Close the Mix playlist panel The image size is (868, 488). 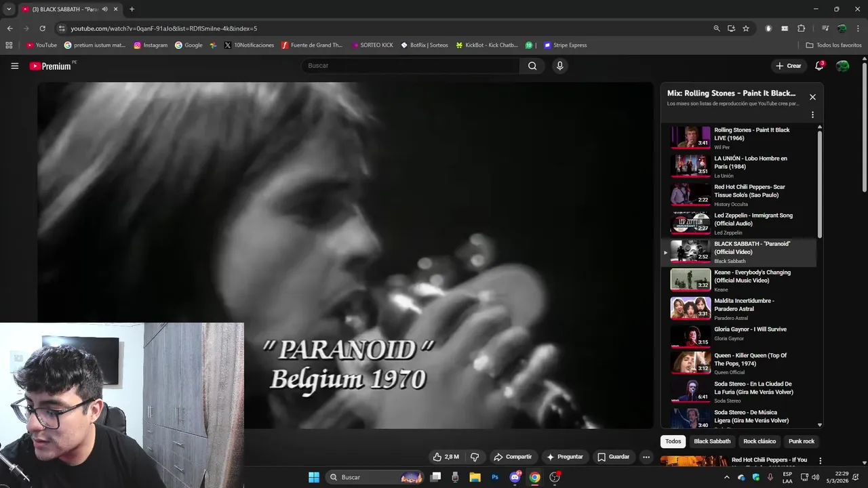tap(812, 97)
